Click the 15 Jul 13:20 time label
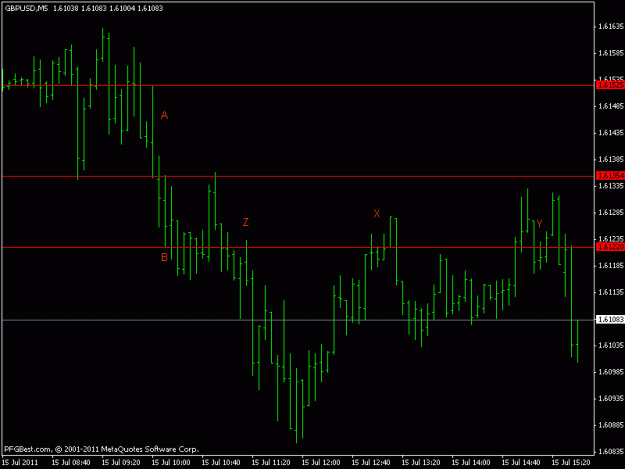625x469 pixels. tap(421, 463)
